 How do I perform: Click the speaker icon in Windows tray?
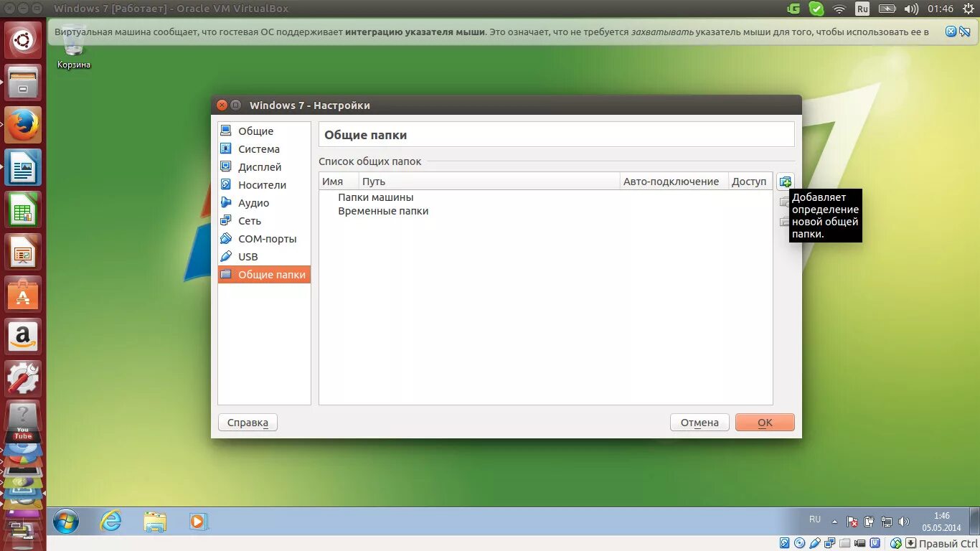pyautogui.click(x=904, y=522)
